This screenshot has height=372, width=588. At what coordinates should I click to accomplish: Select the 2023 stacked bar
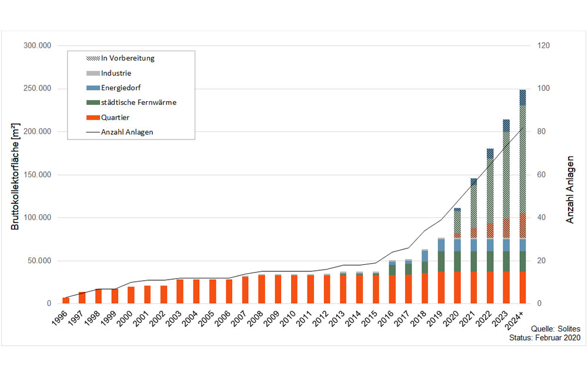506,211
